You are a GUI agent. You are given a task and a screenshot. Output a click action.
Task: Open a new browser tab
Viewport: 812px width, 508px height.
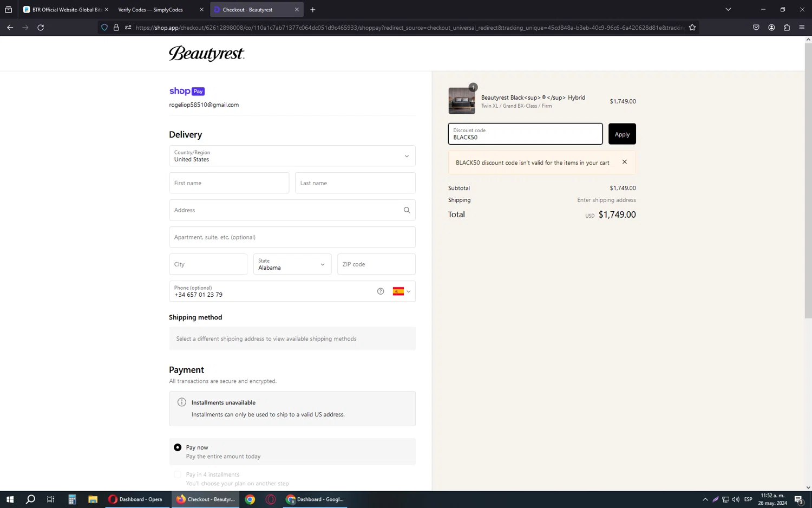[x=312, y=9]
